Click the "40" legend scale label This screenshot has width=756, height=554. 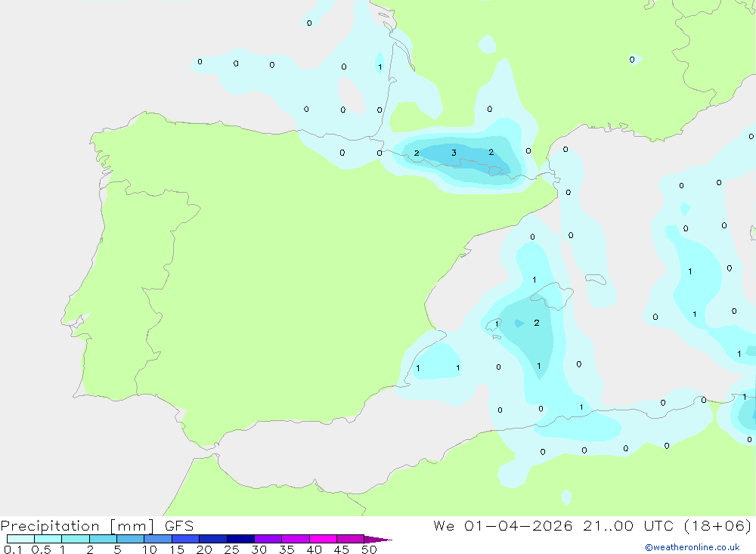(314, 549)
